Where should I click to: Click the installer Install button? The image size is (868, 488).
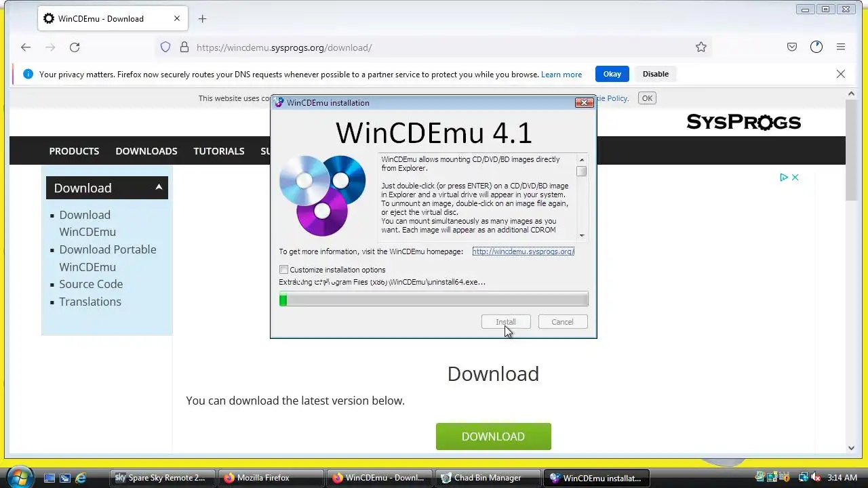click(506, 322)
